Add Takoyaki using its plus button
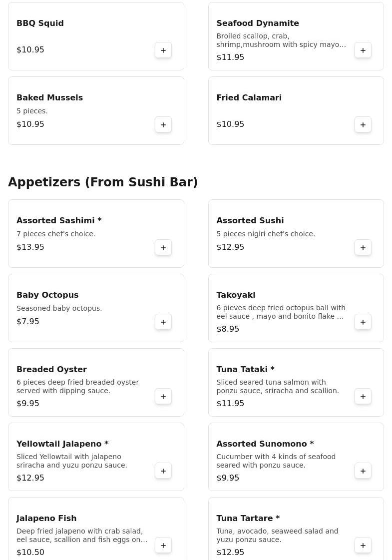This screenshot has width=392, height=560. point(363,322)
